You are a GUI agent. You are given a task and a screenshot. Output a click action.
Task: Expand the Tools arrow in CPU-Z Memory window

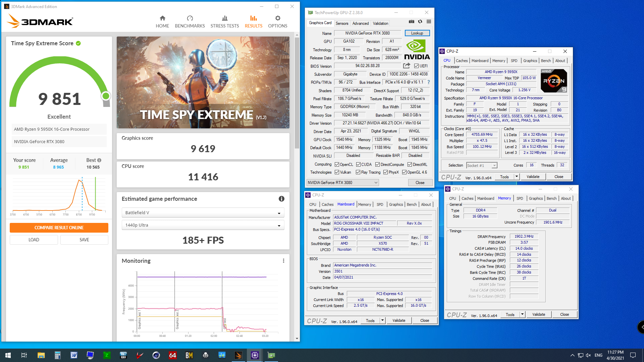522,314
